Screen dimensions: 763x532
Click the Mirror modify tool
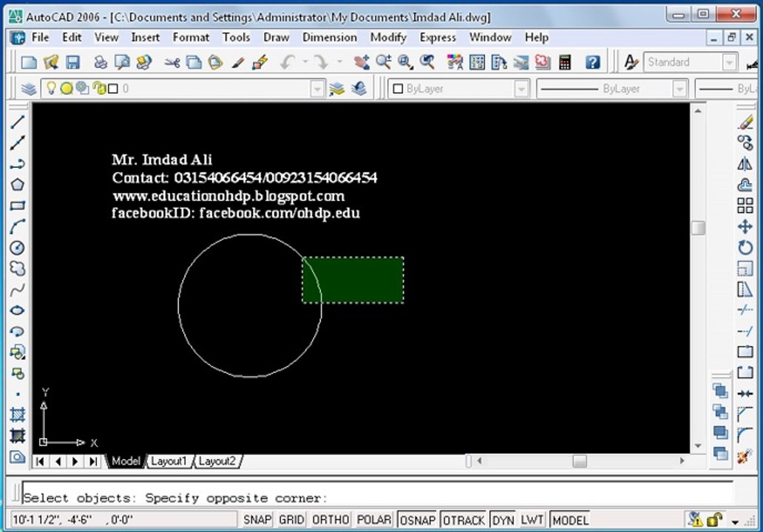745,164
